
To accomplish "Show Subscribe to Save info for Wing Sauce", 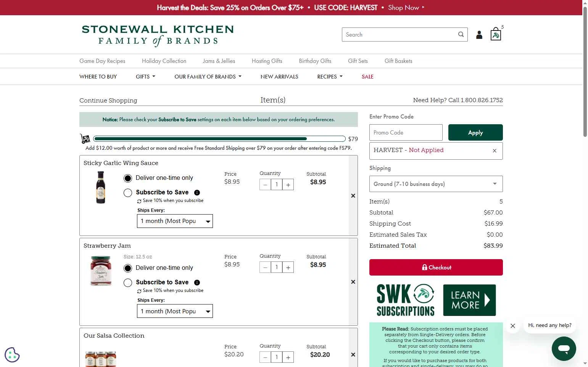I will tap(197, 192).
